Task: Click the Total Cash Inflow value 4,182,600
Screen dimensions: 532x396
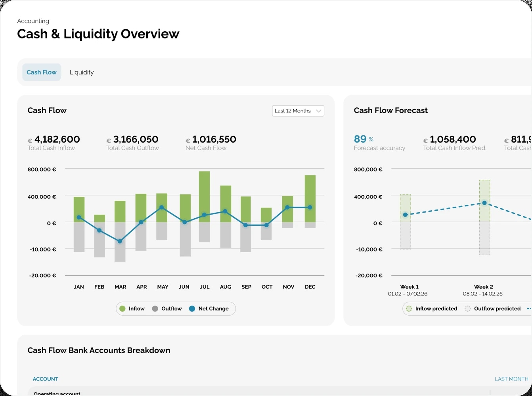Action: pos(57,139)
